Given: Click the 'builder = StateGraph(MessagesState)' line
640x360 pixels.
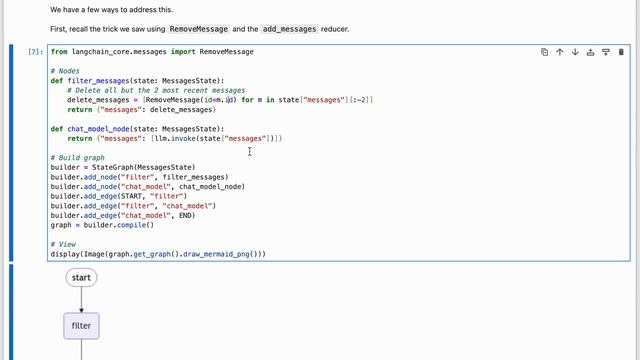Looking at the screenshot, I should tap(123, 167).
